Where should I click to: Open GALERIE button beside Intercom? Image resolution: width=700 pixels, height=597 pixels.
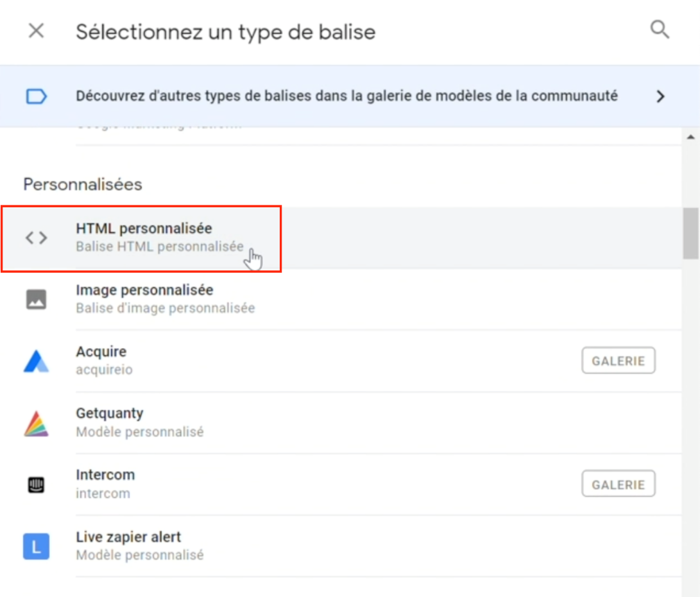[619, 484]
